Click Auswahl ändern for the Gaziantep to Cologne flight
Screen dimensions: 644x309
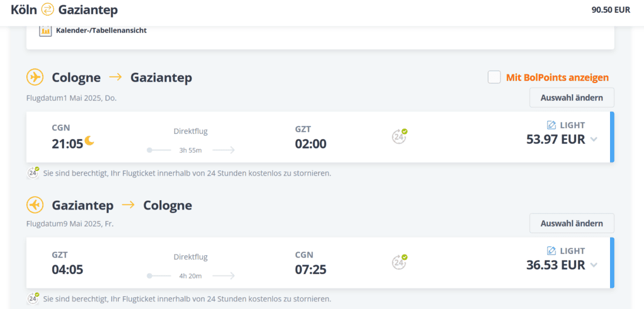pyautogui.click(x=571, y=224)
